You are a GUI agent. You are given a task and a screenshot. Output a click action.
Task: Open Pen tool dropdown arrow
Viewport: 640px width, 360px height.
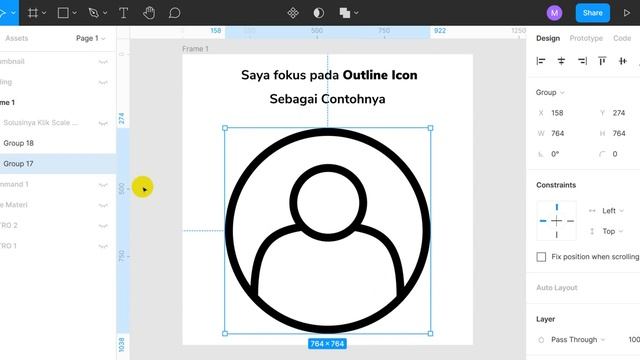(x=105, y=13)
